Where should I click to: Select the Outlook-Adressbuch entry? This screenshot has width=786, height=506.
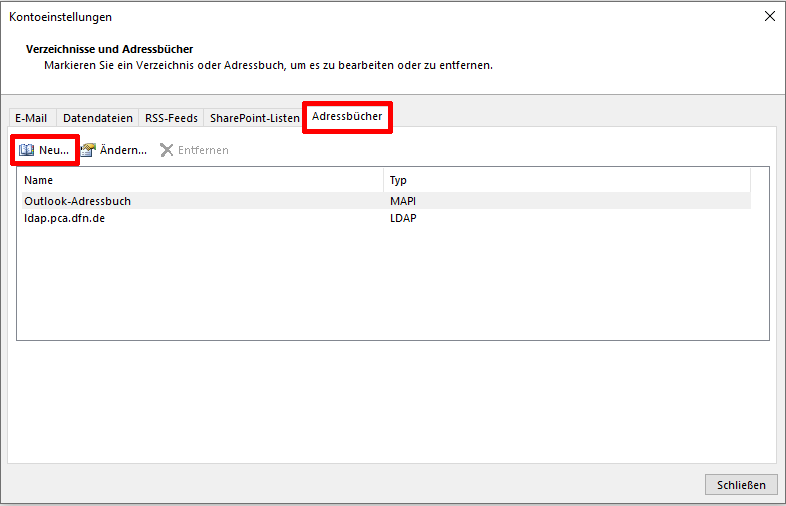78,201
